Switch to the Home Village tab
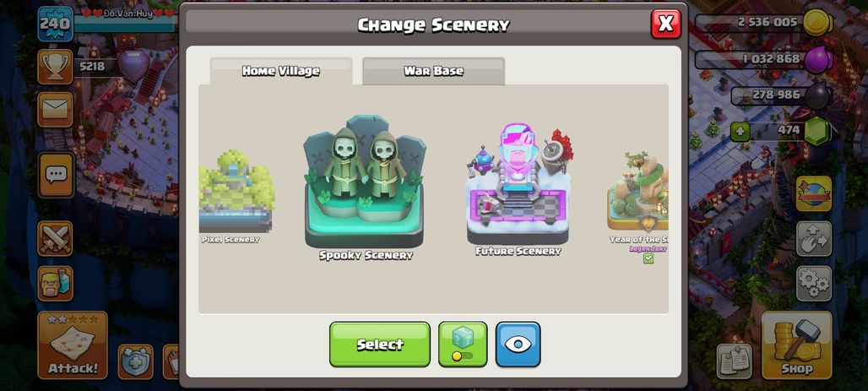868x391 pixels. point(280,71)
